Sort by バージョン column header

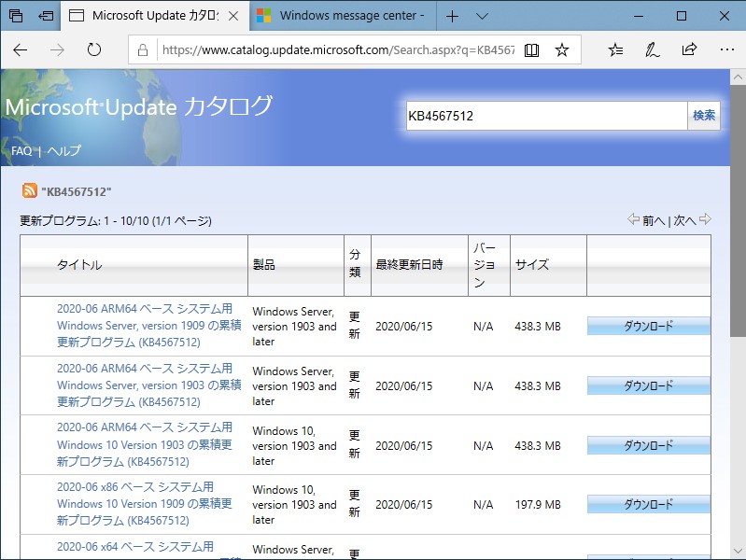(x=485, y=265)
